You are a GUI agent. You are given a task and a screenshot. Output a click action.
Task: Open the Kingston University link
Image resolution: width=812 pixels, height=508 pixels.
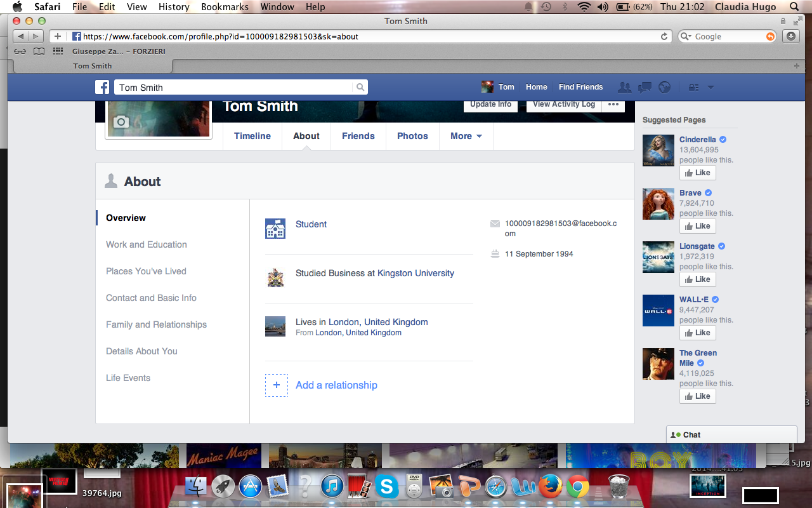point(416,273)
